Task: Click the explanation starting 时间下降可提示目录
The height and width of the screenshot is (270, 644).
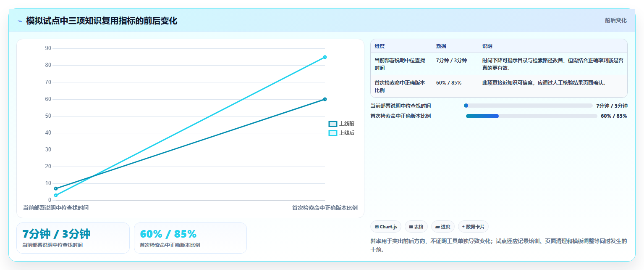Action: pos(553,64)
